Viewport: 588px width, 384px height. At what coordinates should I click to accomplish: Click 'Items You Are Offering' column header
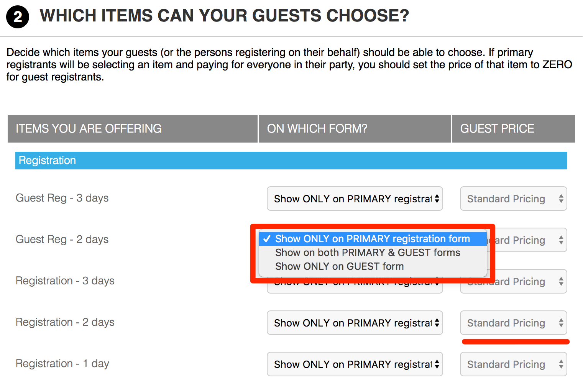click(133, 129)
